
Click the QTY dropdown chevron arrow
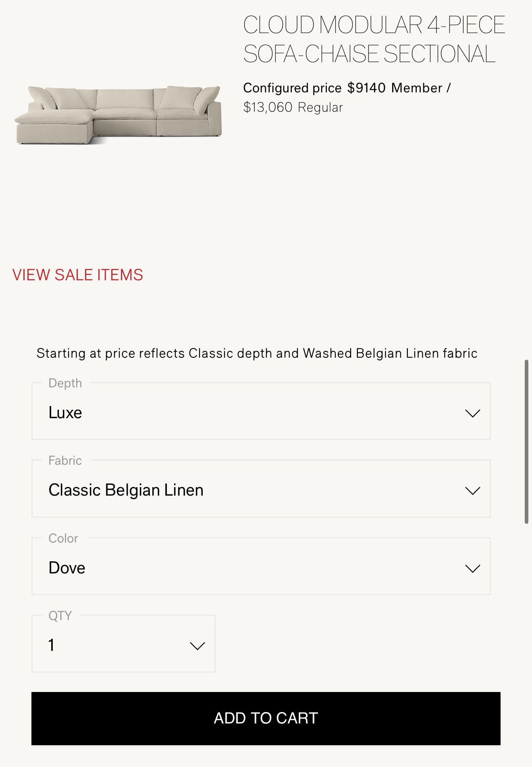tap(197, 646)
